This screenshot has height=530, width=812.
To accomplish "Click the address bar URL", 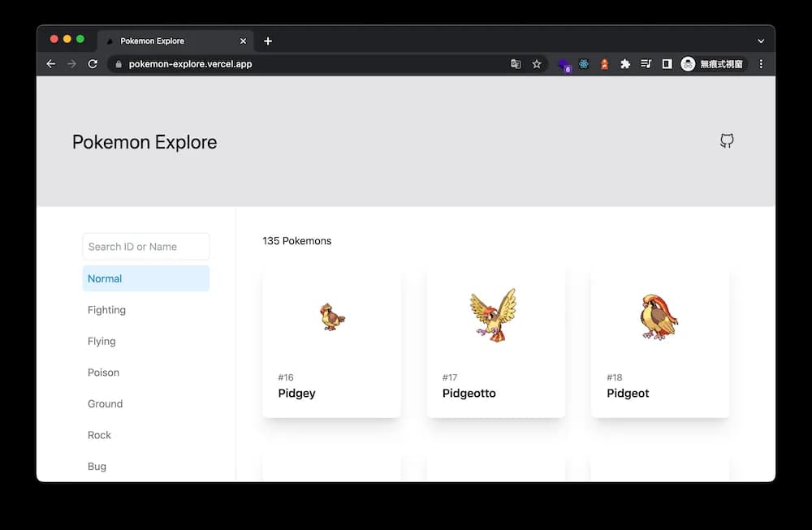I will click(190, 63).
